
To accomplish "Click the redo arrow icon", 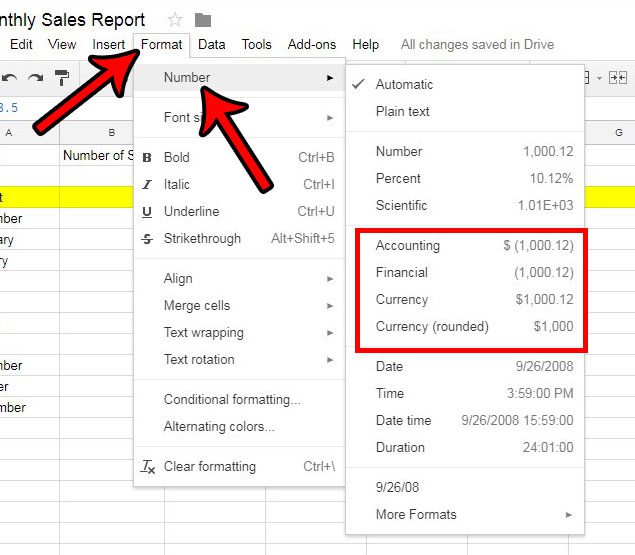I will 36,77.
